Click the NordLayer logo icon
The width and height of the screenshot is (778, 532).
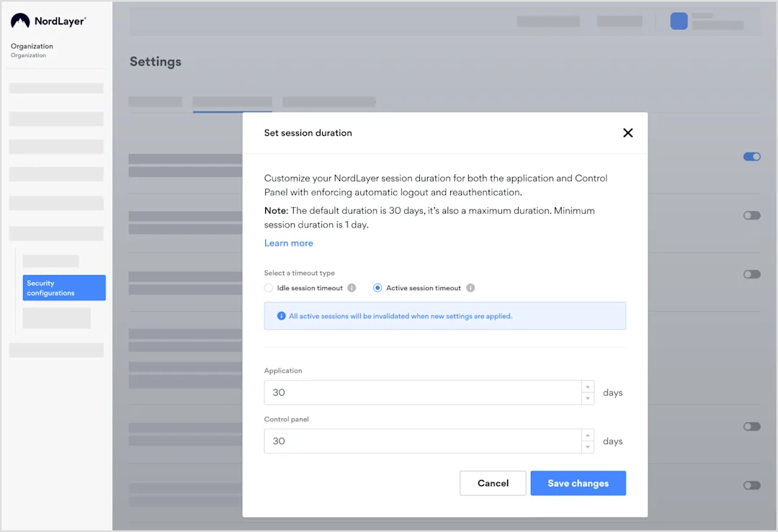pyautogui.click(x=20, y=22)
